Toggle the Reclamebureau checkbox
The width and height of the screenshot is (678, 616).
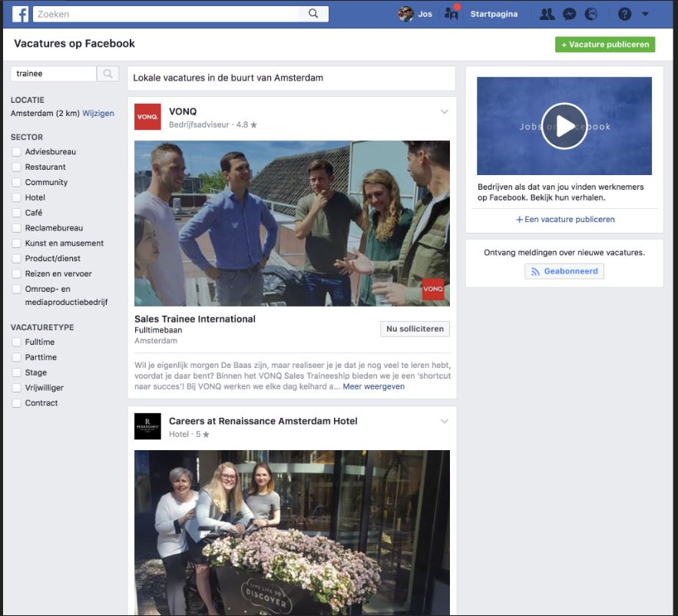coord(16,228)
